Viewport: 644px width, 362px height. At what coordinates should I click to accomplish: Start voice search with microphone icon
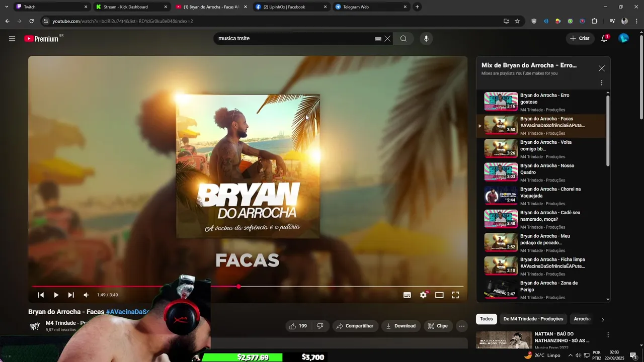(x=426, y=39)
